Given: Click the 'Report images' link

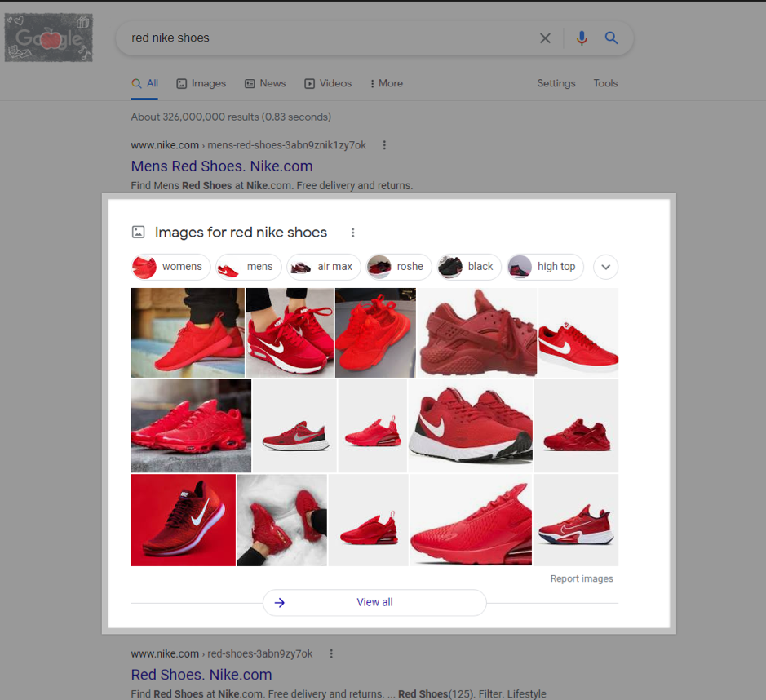Looking at the screenshot, I should click(582, 579).
